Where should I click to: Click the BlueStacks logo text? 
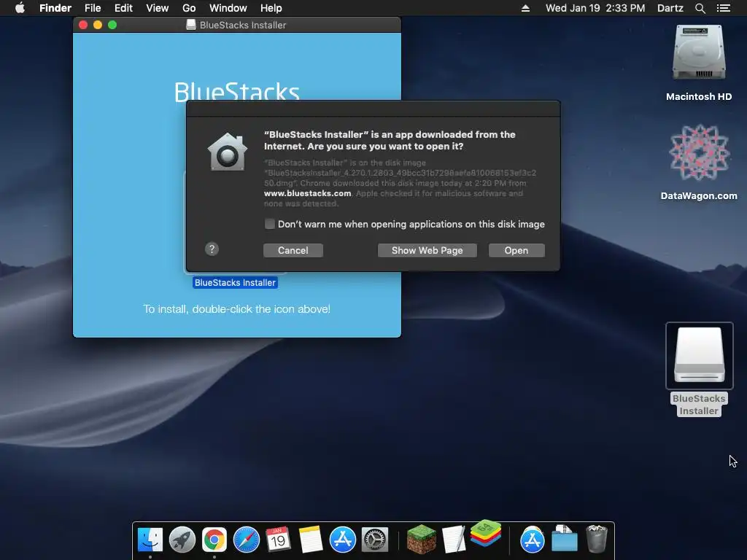(237, 91)
